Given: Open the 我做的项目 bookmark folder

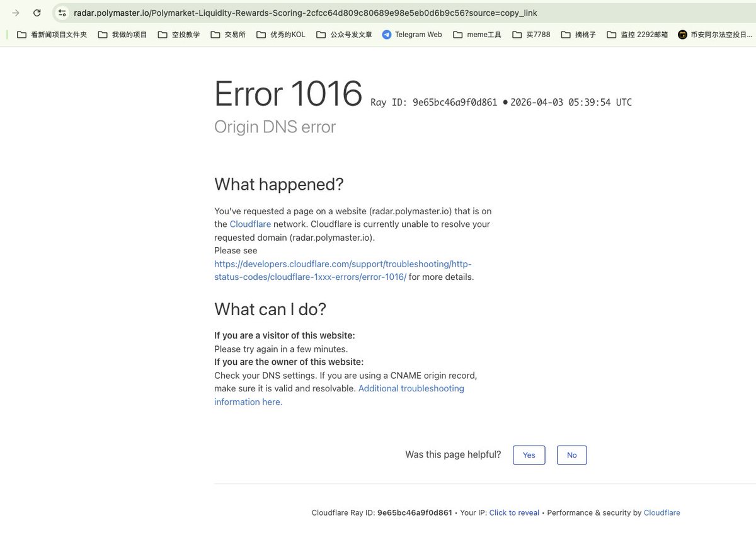Looking at the screenshot, I should click(x=123, y=35).
